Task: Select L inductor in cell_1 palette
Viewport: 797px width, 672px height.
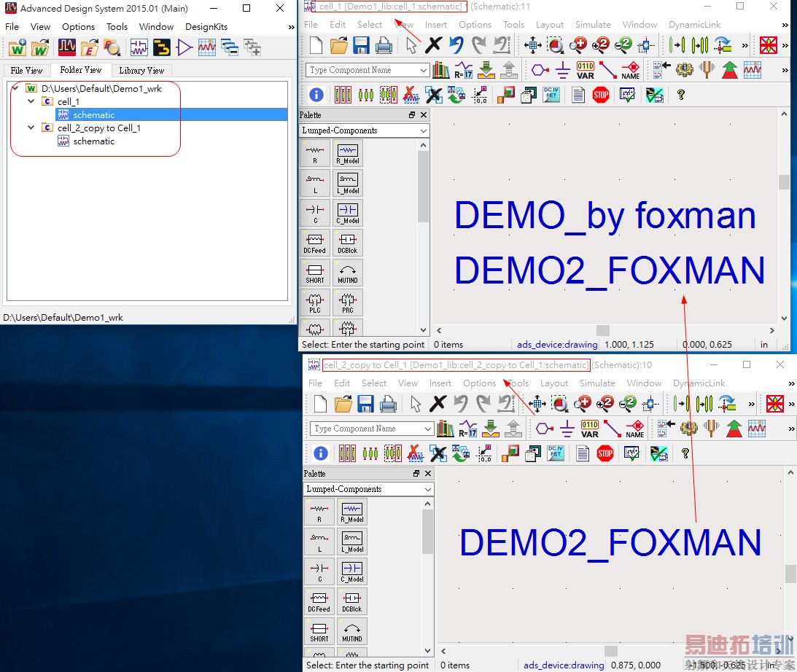Action: 314,183
